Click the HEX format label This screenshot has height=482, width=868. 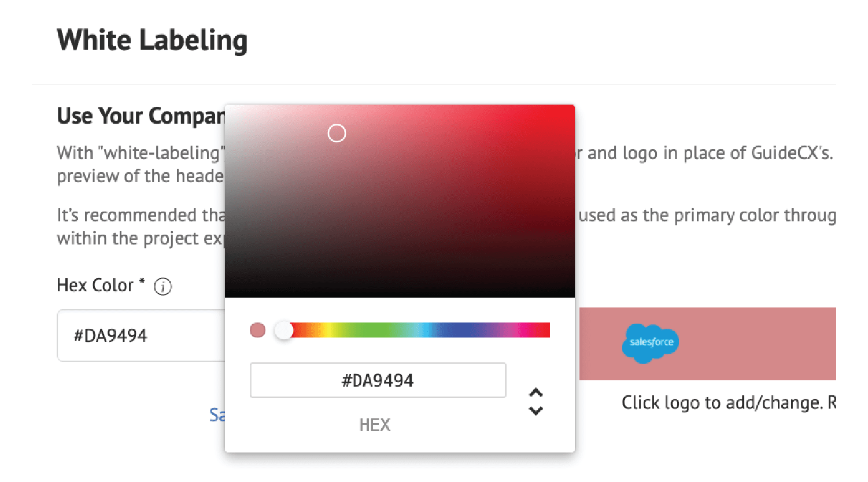[x=375, y=425]
